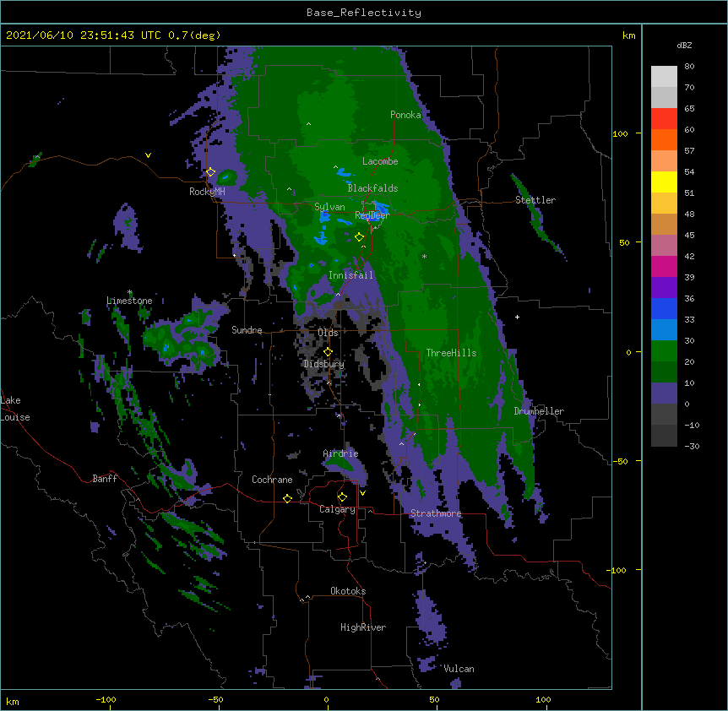This screenshot has height=711, width=728.
Task: Select the -50 tick on the right axis
Action: coord(620,461)
